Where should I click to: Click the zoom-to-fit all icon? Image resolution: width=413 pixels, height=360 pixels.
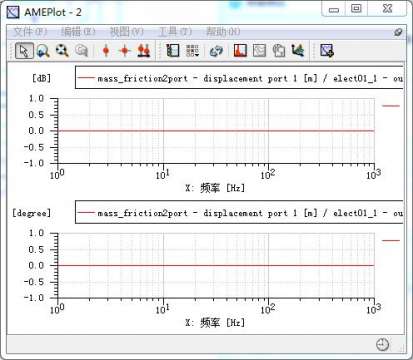coord(62,51)
